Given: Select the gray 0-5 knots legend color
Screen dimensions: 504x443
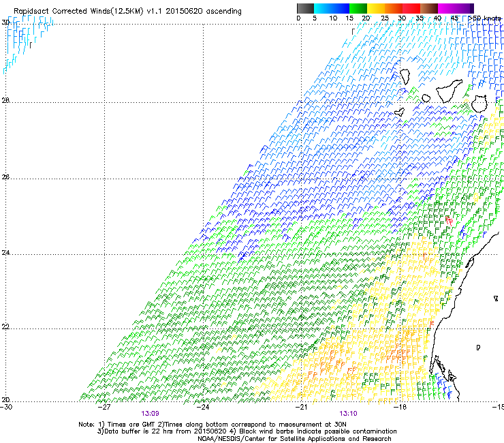Looking at the screenshot, I should point(305,8).
